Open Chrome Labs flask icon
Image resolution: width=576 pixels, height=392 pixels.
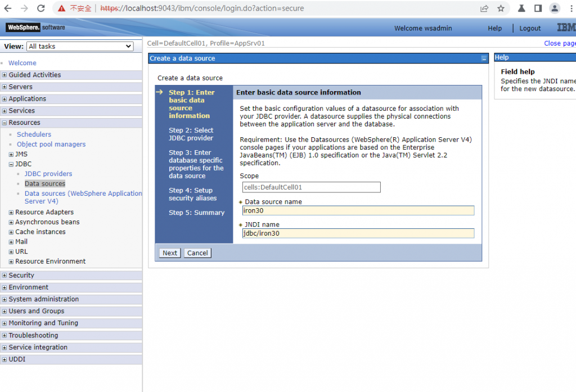521,8
